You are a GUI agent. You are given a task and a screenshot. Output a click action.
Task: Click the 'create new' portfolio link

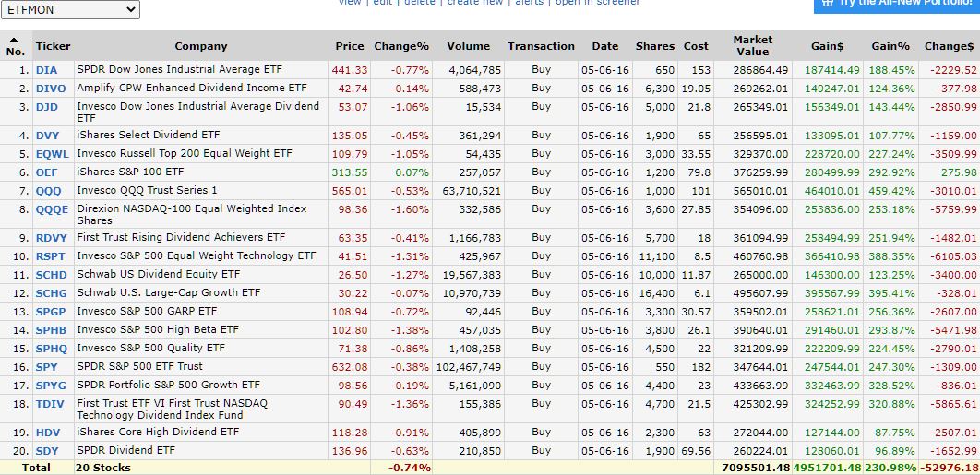pyautogui.click(x=475, y=3)
